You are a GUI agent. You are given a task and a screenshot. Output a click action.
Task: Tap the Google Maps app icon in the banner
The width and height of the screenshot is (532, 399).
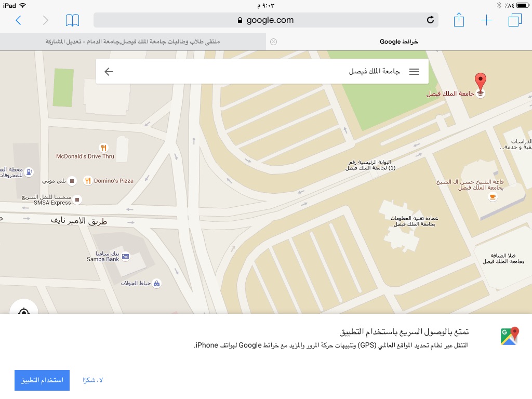[x=510, y=336]
